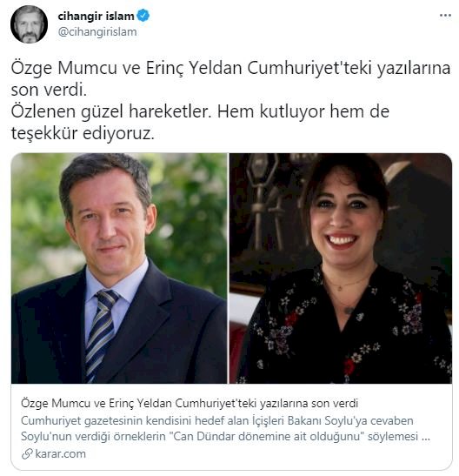Click the man's striped tie in the photo
Screen dimensions: 459x476
pos(102,335)
